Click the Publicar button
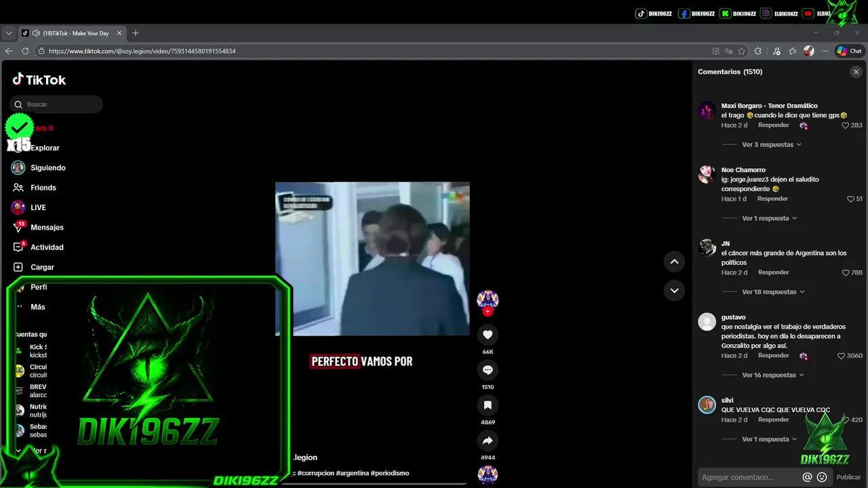Image resolution: width=868 pixels, height=488 pixels. pyautogui.click(x=848, y=477)
